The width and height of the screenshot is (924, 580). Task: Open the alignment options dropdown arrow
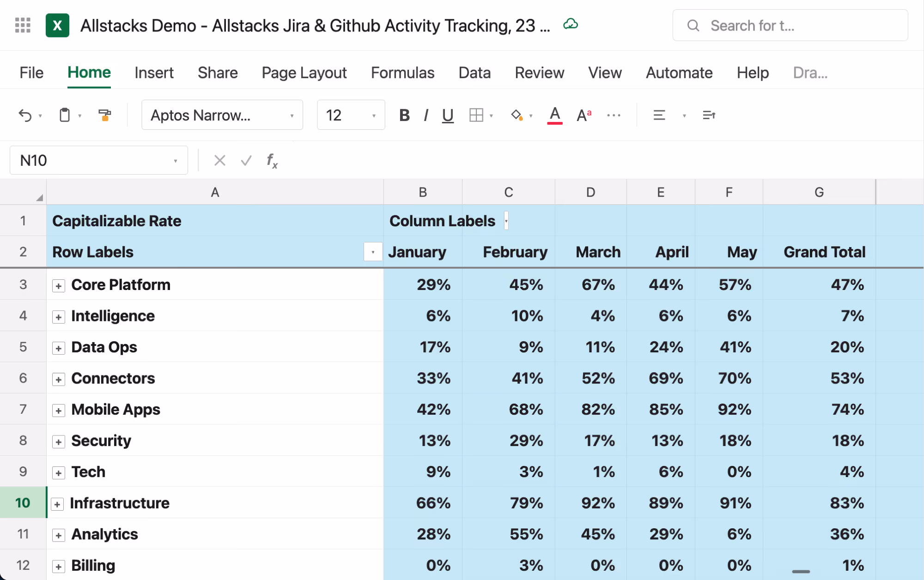[x=684, y=115]
